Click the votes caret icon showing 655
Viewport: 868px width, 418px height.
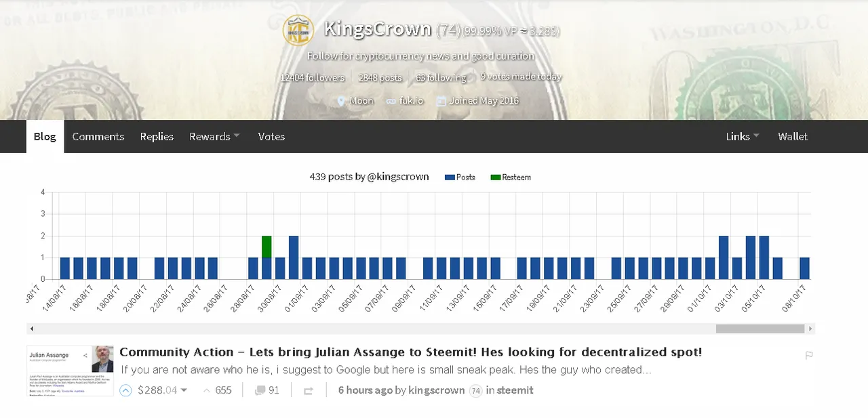tap(207, 390)
